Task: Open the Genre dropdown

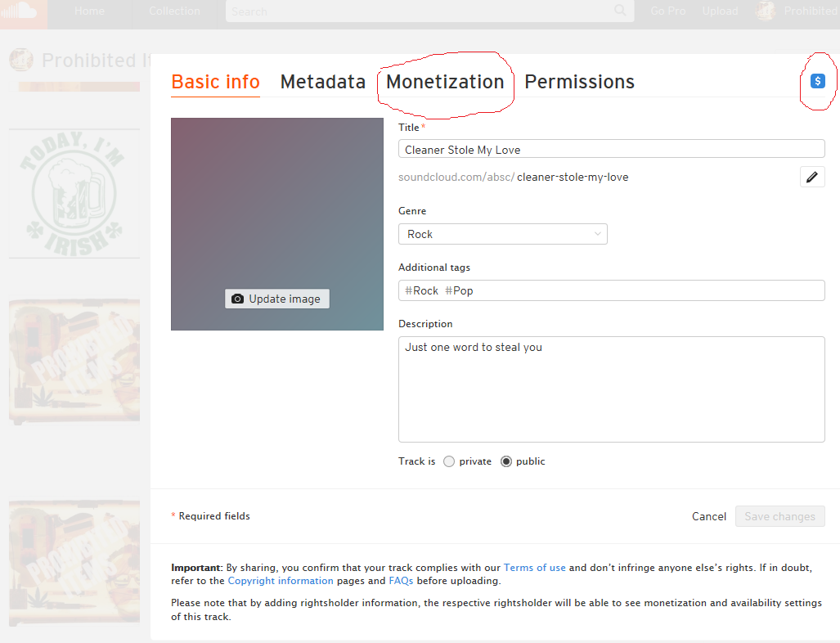Action: click(502, 234)
